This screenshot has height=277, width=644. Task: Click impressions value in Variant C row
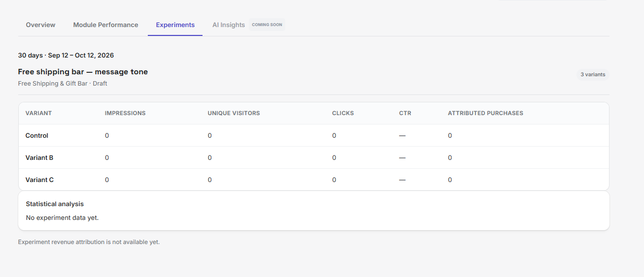click(x=107, y=180)
